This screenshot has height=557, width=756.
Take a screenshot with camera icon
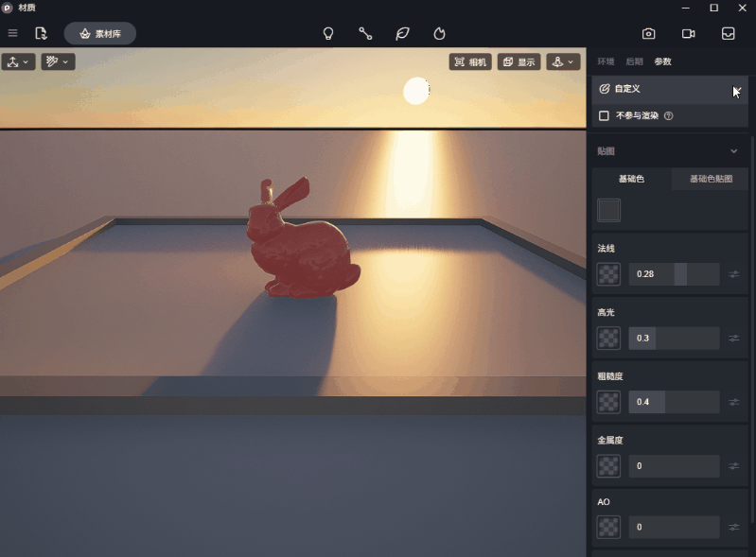[x=648, y=34]
